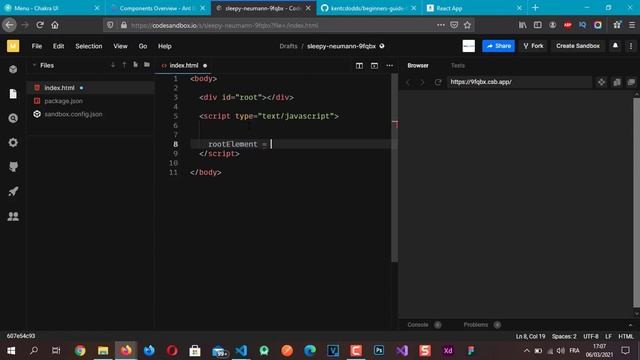Click the new file icon in the Files header
Image resolution: width=640 pixels, height=360 pixels.
pyautogui.click(x=136, y=65)
